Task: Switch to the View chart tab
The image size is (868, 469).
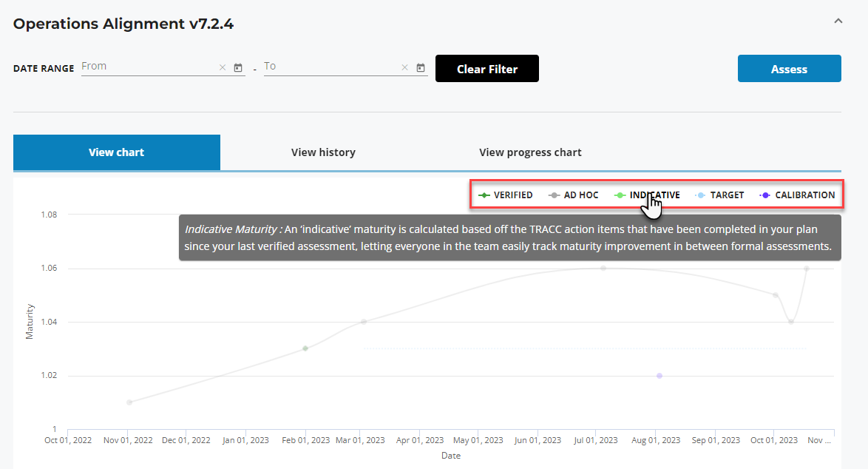Action: coord(117,152)
